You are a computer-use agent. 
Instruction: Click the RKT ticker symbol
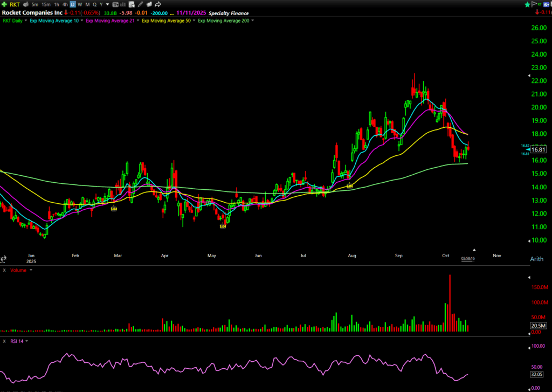pos(15,4)
